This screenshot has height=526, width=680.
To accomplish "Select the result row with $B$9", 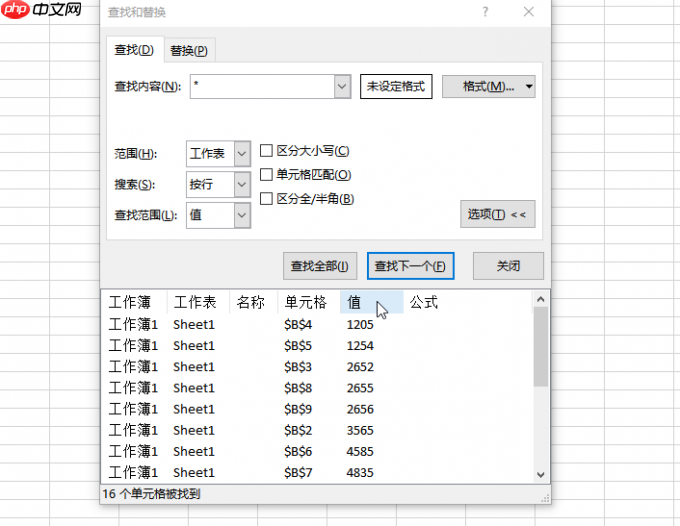I will [317, 409].
